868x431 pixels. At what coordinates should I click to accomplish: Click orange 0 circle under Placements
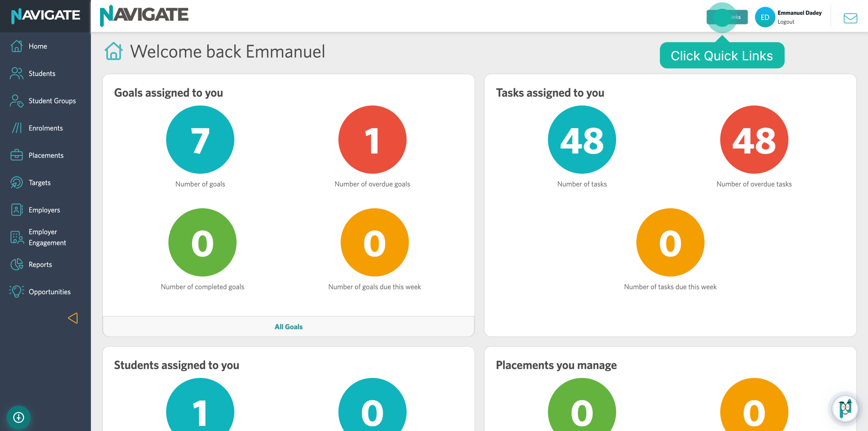click(x=754, y=405)
